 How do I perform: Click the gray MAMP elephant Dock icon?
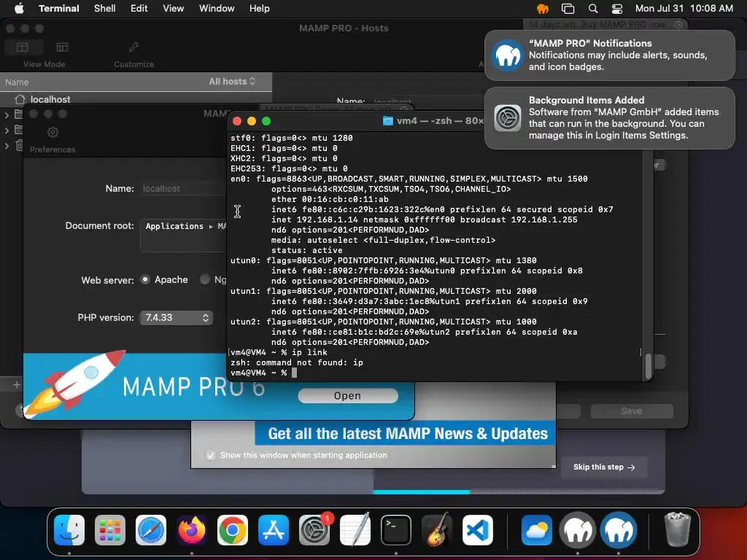pyautogui.click(x=578, y=530)
